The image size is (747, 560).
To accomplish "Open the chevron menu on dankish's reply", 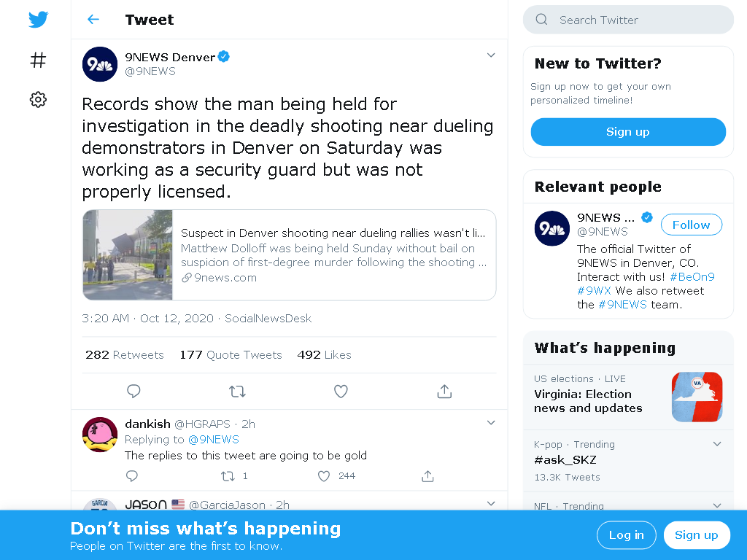I will click(491, 423).
